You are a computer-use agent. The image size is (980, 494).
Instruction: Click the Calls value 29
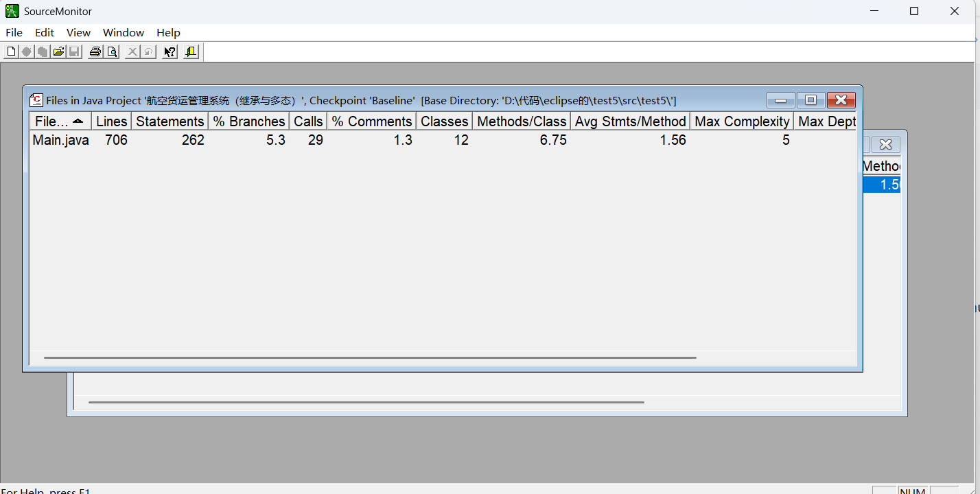point(316,140)
